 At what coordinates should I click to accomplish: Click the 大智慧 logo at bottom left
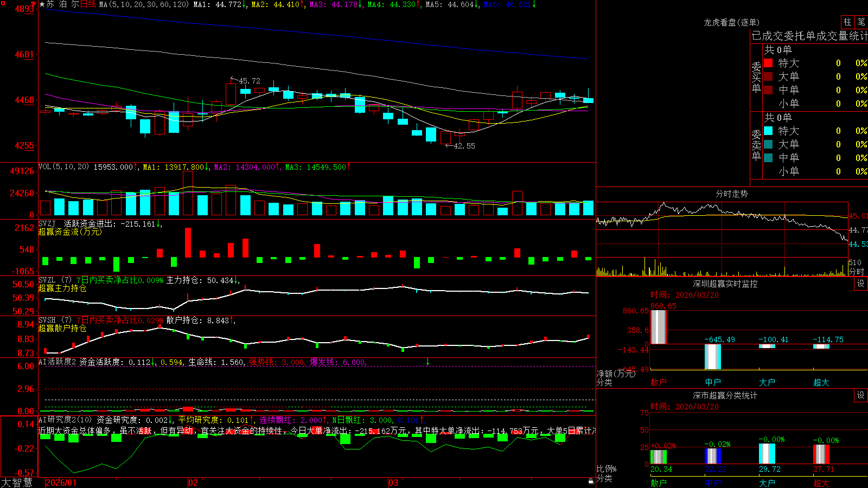point(17,482)
